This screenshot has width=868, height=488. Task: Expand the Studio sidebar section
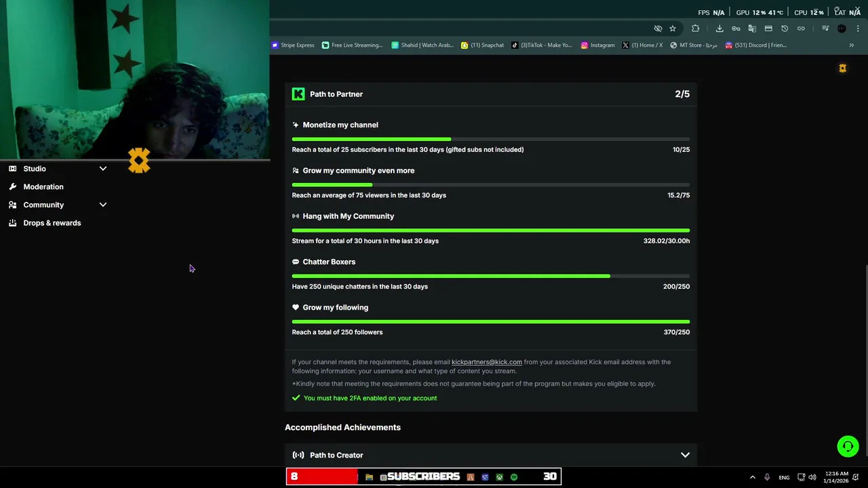click(103, 169)
